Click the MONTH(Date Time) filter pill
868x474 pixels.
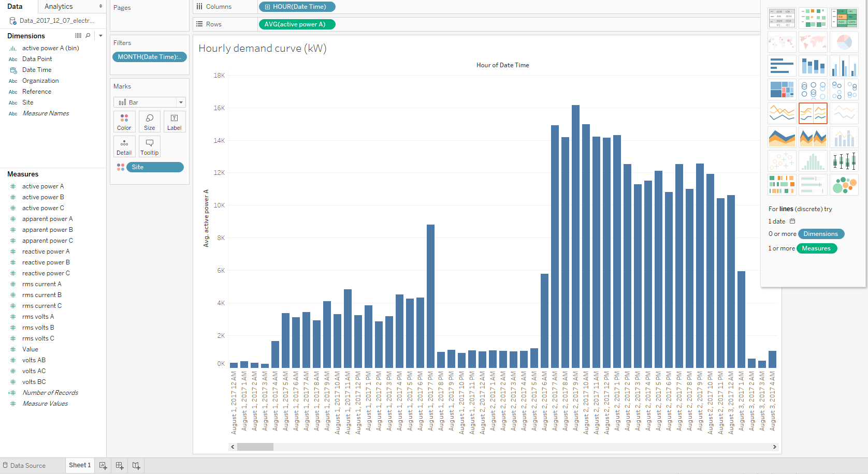click(149, 57)
